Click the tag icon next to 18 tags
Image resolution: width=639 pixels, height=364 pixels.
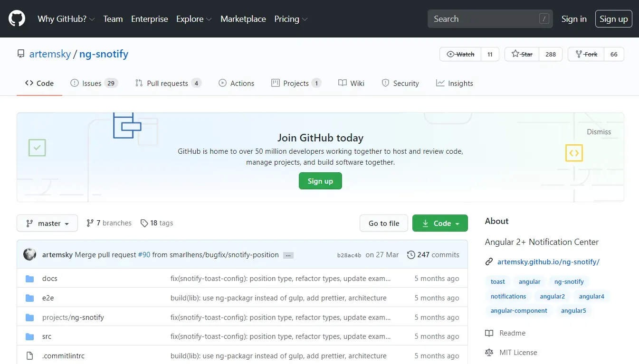(144, 223)
